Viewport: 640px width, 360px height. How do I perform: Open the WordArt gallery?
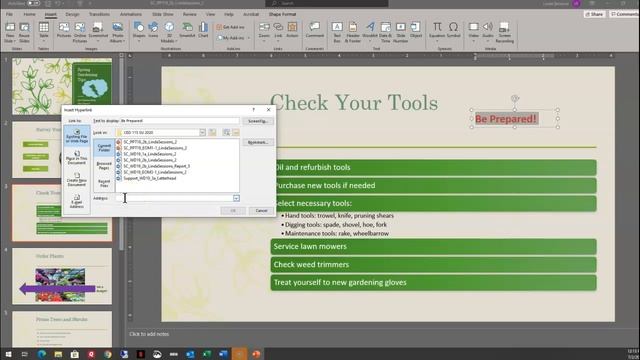point(370,31)
